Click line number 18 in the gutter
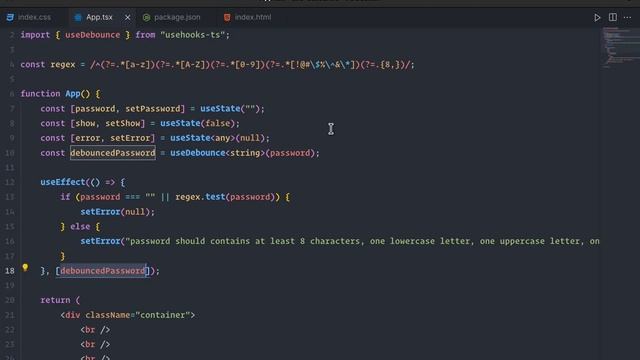The image size is (640, 360). coord(10,271)
